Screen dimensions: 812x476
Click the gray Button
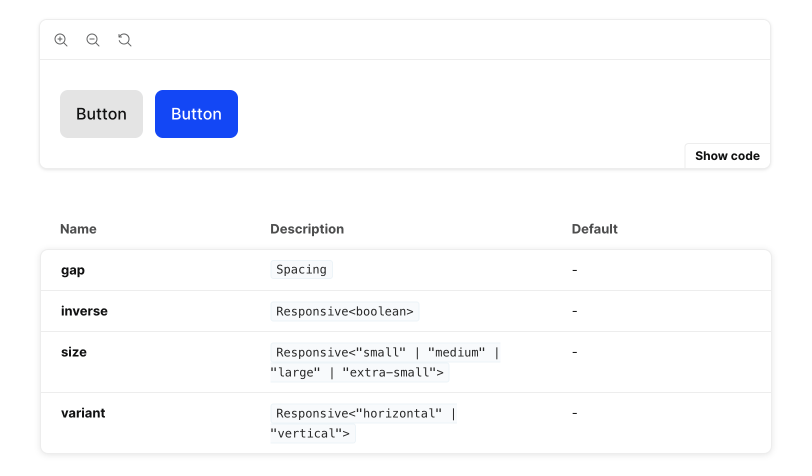pyautogui.click(x=102, y=114)
